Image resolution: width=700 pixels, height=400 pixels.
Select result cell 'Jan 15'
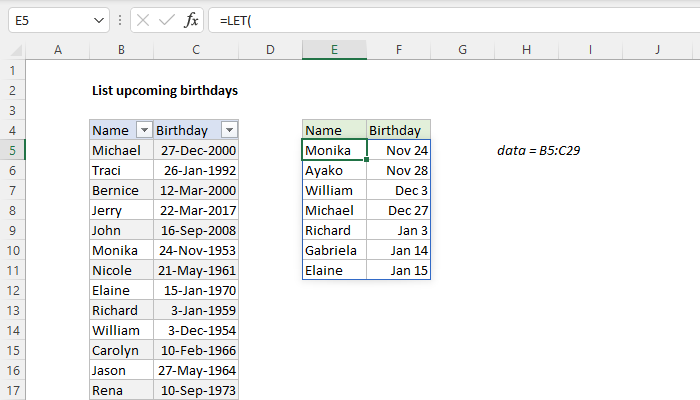coord(399,270)
